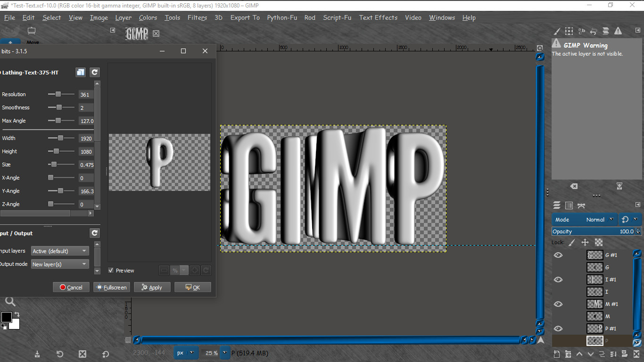Screen dimensions: 644x362
Task: Open the image tab configuration arrow
Action: click(113, 30)
